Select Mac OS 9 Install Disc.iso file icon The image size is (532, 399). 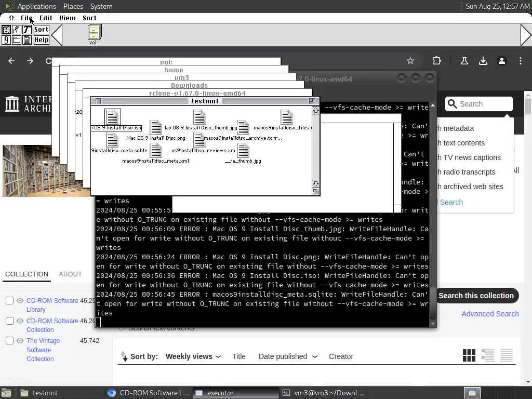112,117
